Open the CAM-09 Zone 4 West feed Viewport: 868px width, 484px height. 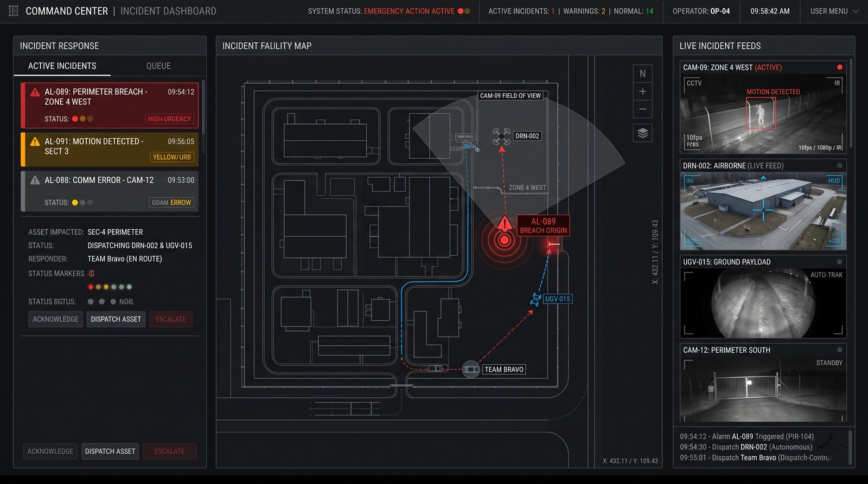click(763, 107)
